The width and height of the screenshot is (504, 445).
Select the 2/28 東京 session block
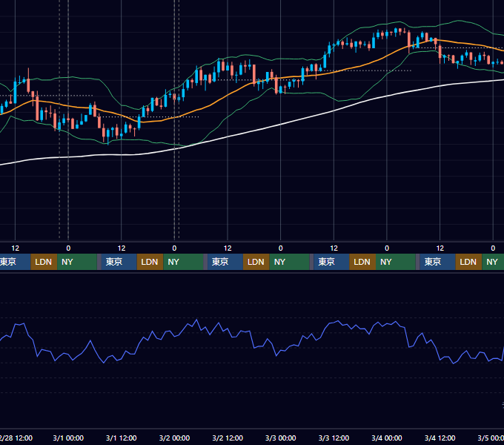tap(15, 262)
